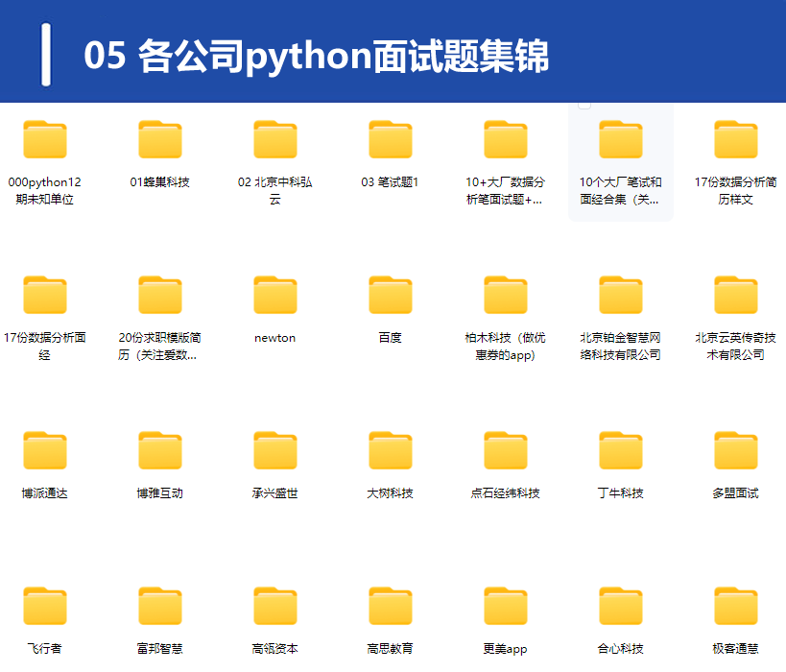
Task: Open the 博派通达 folder icon
Action: pos(45,450)
